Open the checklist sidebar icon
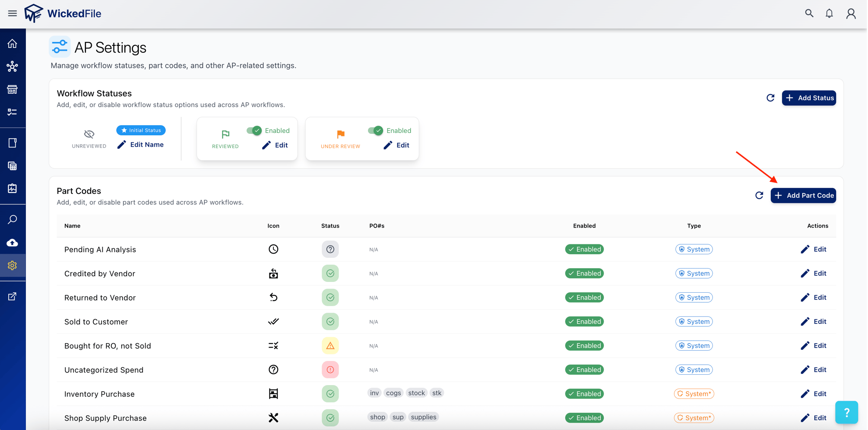Image resolution: width=868 pixels, height=430 pixels. (x=13, y=112)
